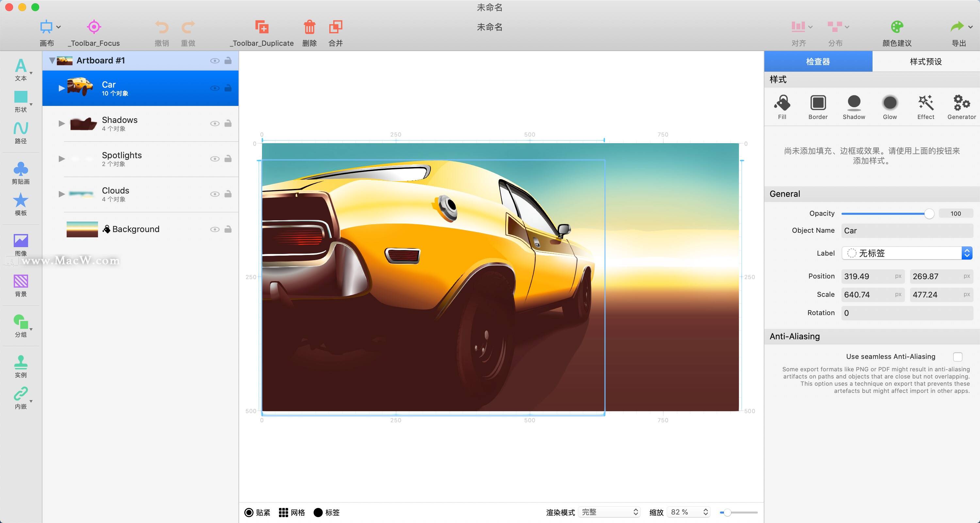The image size is (980, 523).
Task: Hide the Shadows layer via eye icon
Action: coord(215,123)
